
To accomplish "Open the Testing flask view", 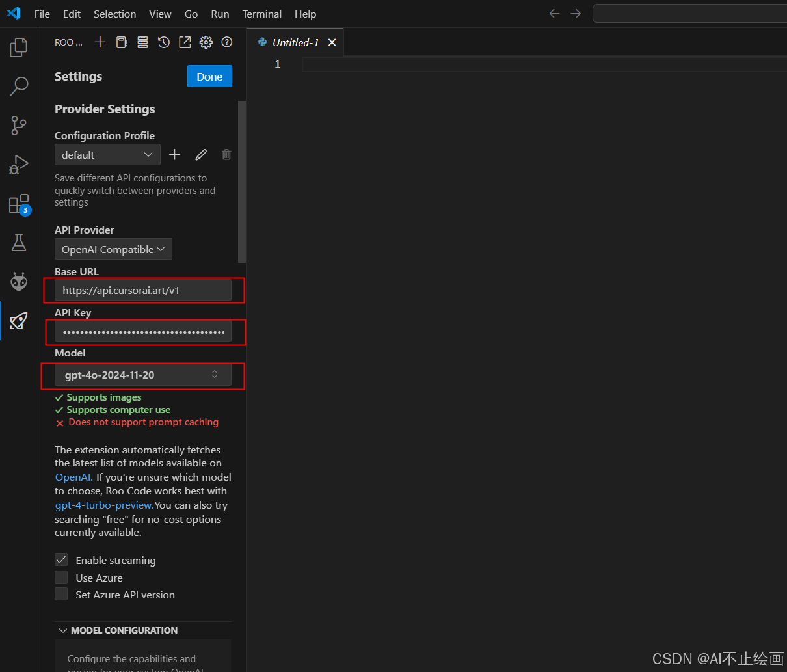I will 19,243.
